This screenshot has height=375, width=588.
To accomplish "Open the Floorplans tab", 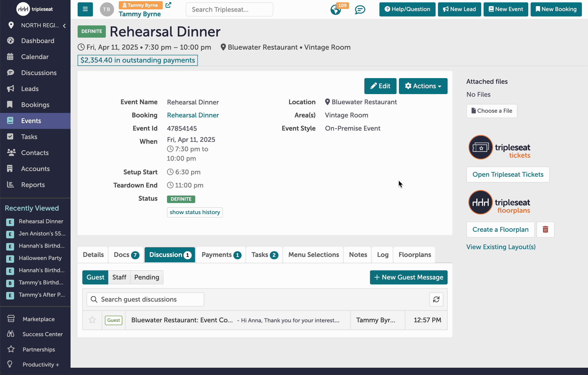I will (x=414, y=255).
